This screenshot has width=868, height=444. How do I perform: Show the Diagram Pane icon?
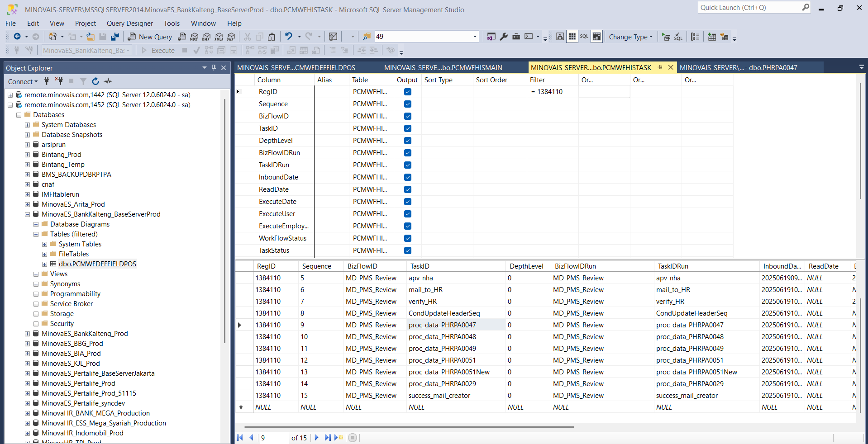coord(560,37)
